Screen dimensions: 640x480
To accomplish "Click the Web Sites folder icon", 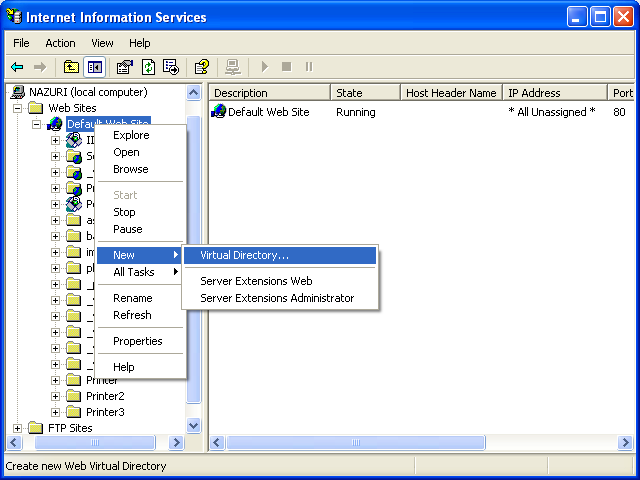I will tap(36, 108).
